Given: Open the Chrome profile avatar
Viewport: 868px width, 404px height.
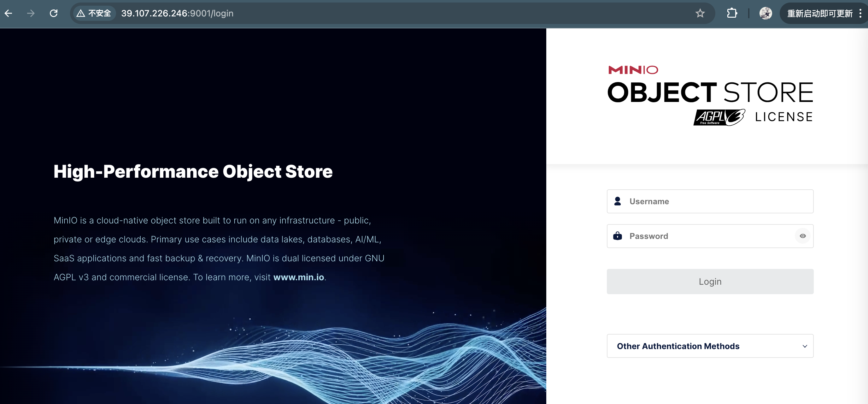Looking at the screenshot, I should pyautogui.click(x=765, y=13).
